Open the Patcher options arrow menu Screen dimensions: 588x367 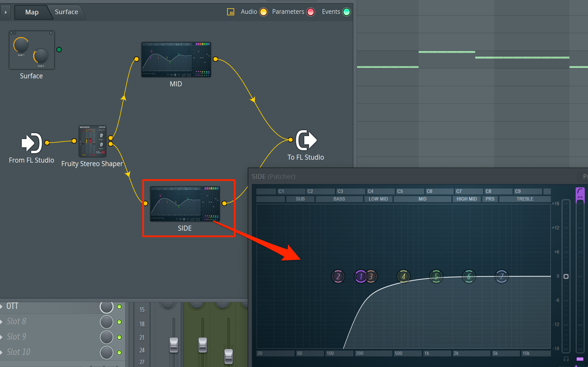[6, 12]
